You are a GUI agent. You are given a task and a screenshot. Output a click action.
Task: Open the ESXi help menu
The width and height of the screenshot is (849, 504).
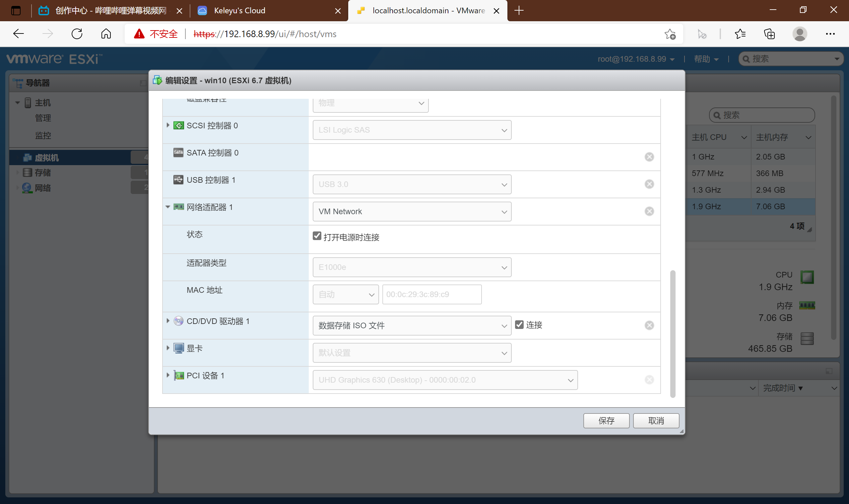click(706, 59)
